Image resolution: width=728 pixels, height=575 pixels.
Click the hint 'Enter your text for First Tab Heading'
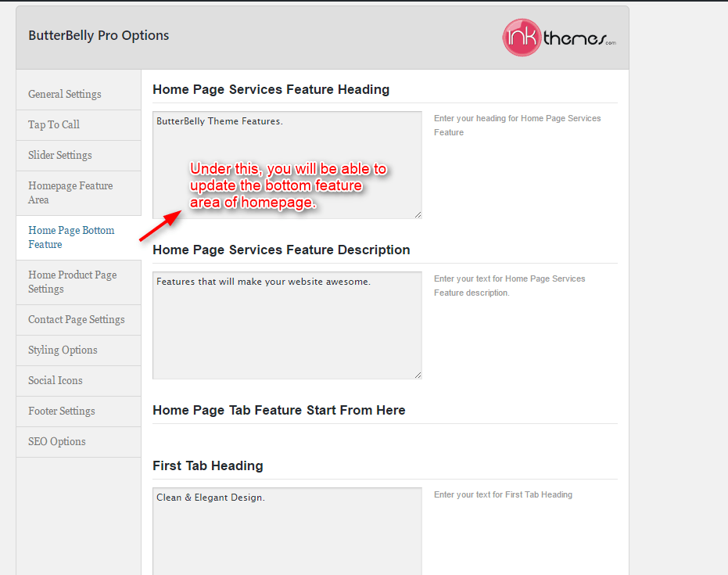503,494
